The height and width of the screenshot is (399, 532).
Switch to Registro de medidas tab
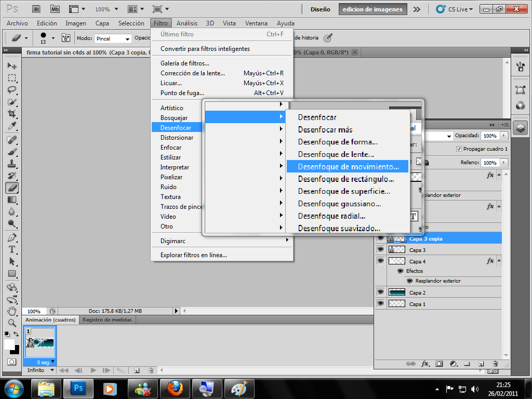point(107,320)
